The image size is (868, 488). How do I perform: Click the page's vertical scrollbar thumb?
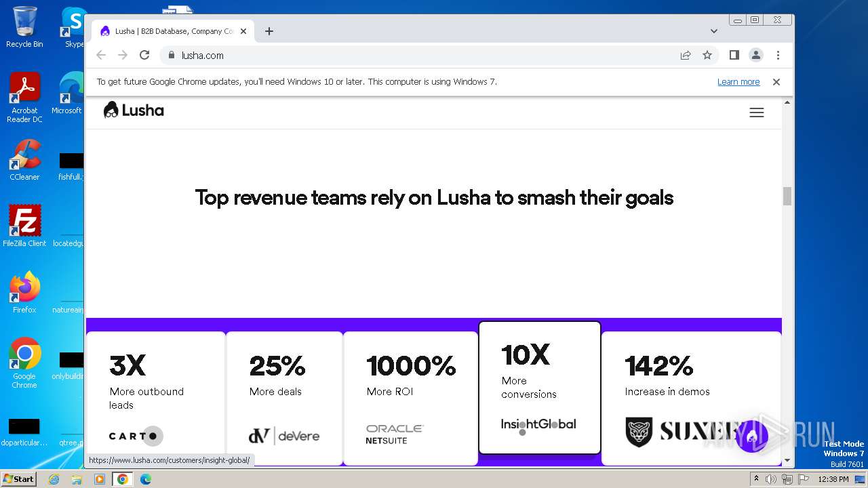[787, 196]
